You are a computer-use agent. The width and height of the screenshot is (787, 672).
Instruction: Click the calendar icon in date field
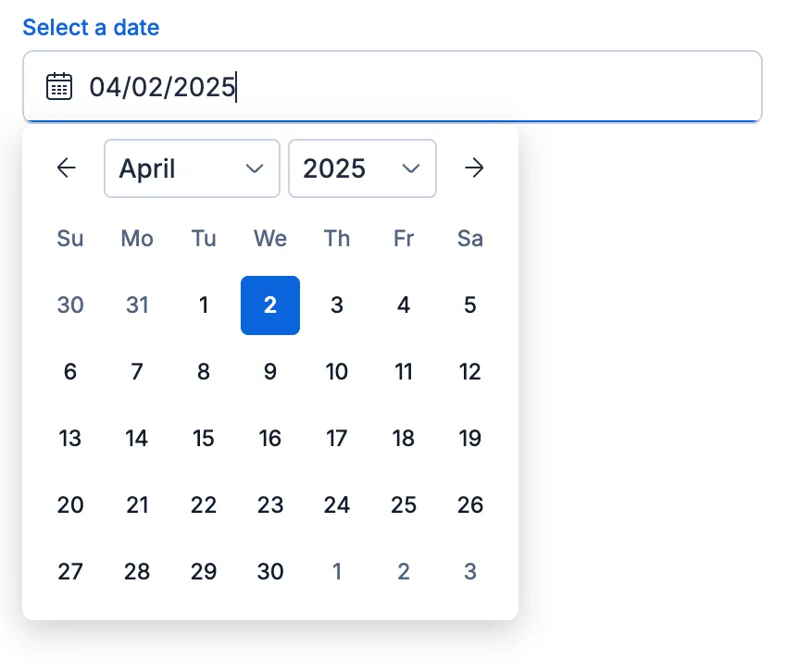(59, 87)
